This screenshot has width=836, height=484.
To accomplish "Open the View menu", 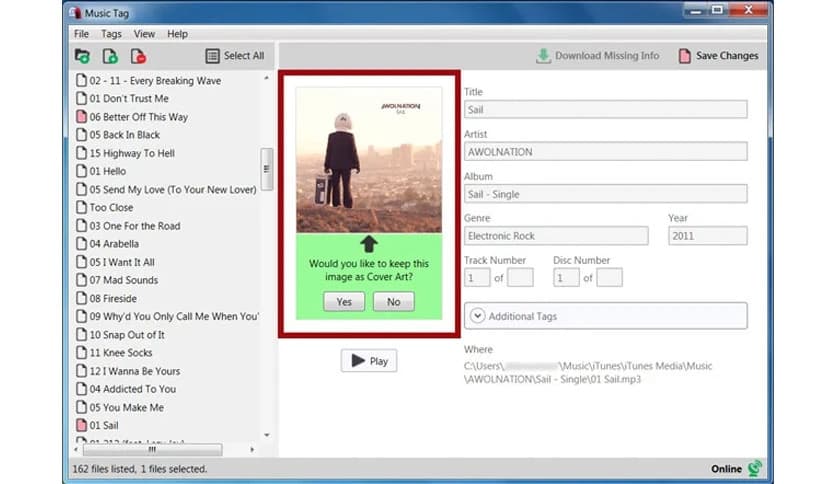I will coord(144,34).
